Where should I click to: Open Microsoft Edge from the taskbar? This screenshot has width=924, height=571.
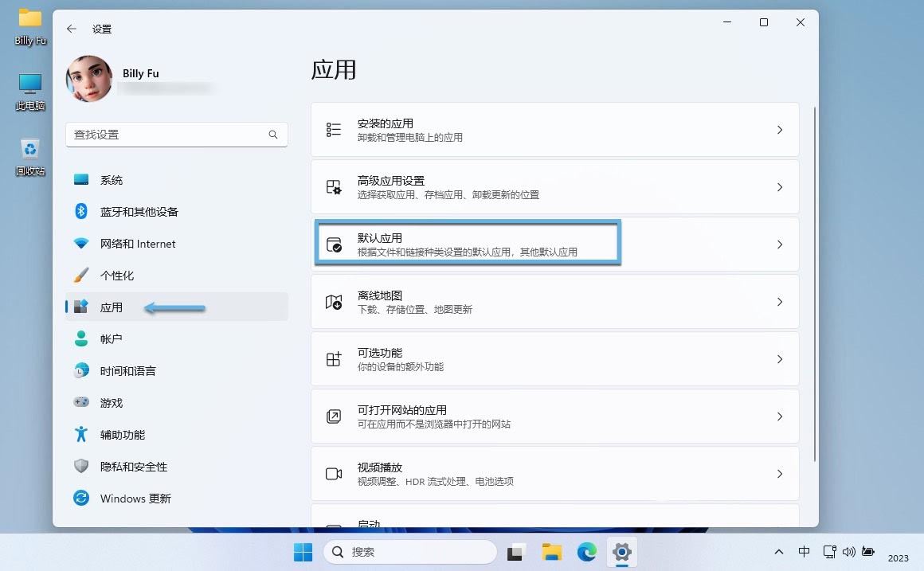[x=587, y=552]
